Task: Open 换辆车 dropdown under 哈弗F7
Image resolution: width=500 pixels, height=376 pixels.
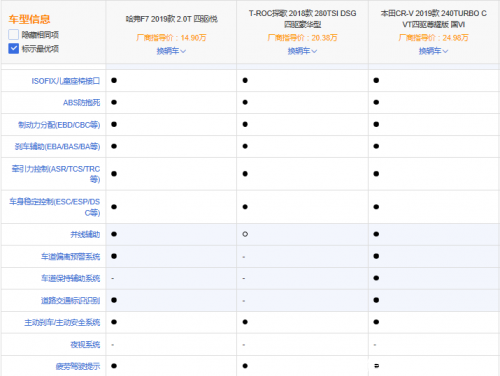Action: coord(171,51)
